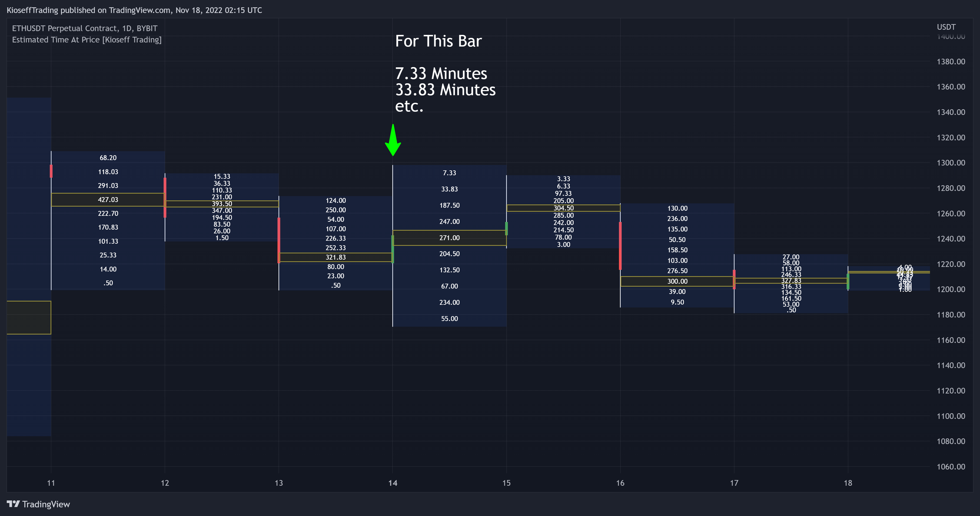Click date label 18 on time axis

point(848,483)
